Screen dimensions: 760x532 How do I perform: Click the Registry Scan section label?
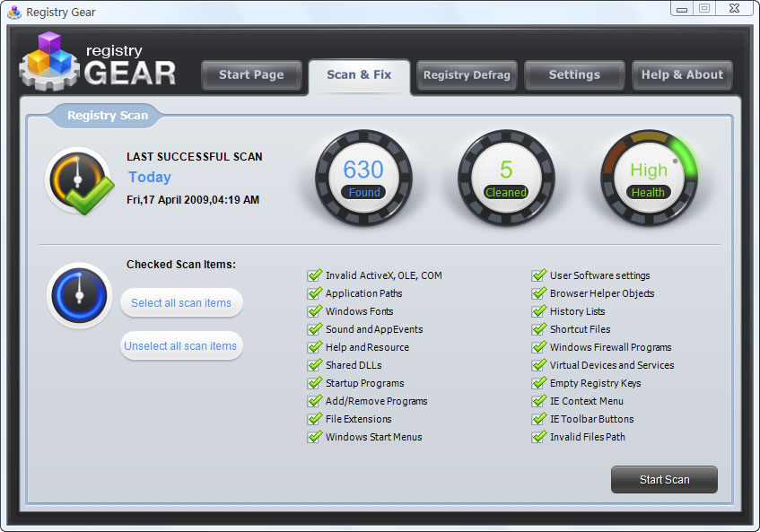click(108, 116)
